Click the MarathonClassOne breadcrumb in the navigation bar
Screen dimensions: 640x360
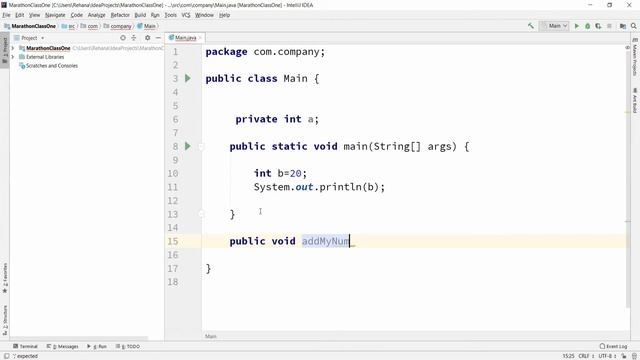click(x=30, y=26)
